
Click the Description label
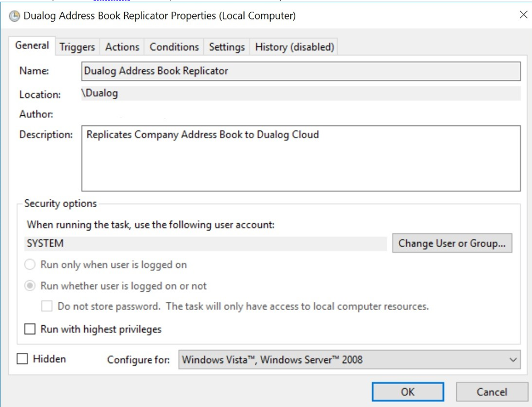pyautogui.click(x=46, y=135)
